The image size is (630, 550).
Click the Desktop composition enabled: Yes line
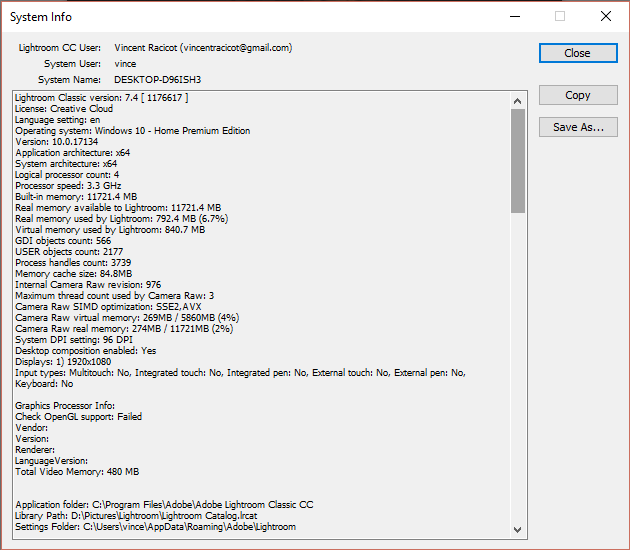click(86, 351)
